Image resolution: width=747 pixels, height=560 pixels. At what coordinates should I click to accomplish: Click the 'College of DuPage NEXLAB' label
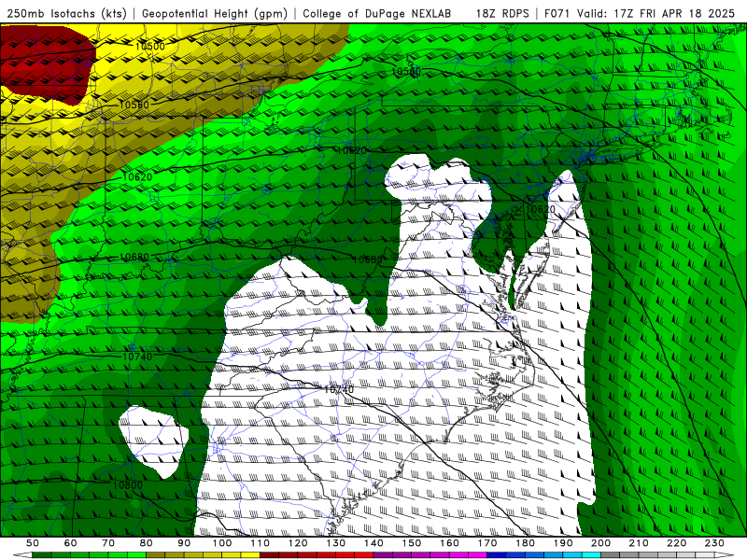click(377, 14)
